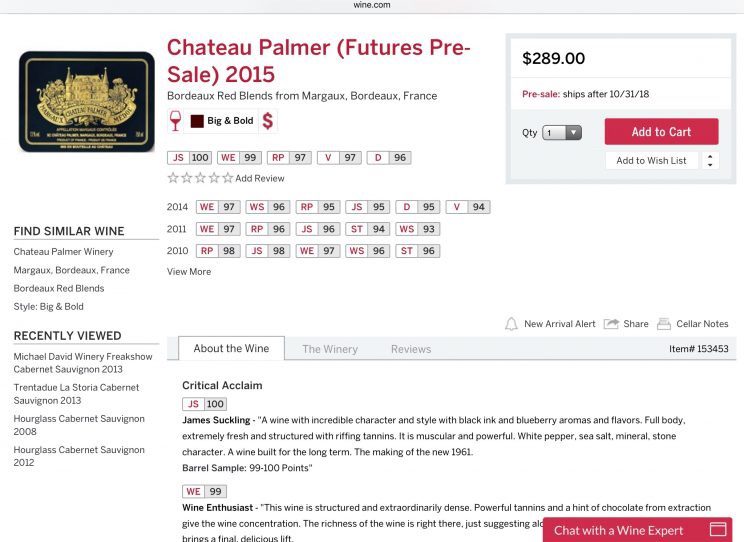Click the chat window icon in Chat with a Wine Expert

(x=718, y=529)
